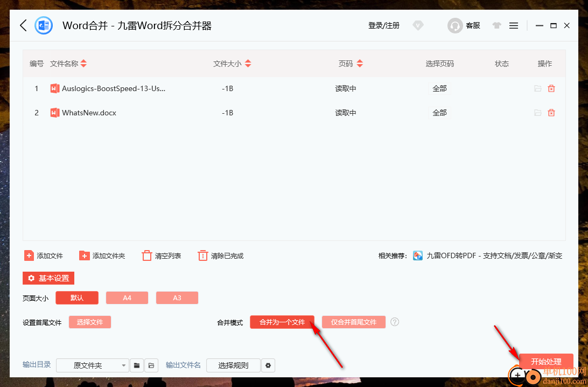Click 全部 page selection for Auslogics row

[439, 88]
